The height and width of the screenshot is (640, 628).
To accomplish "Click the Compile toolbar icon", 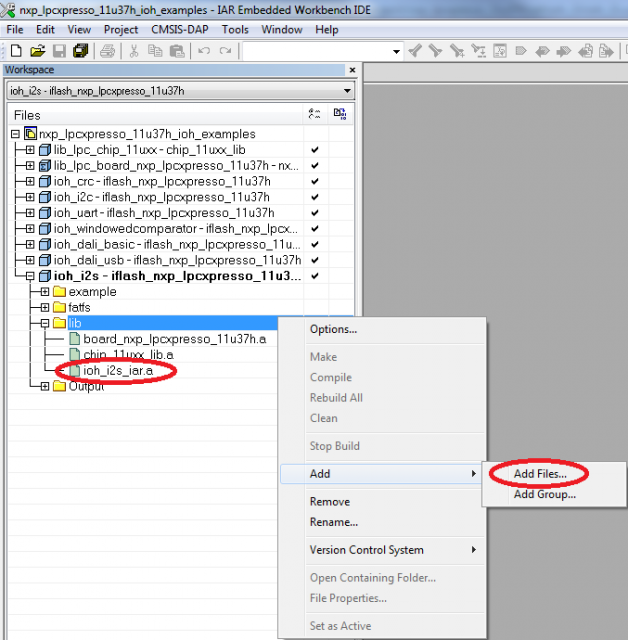I will (586, 51).
